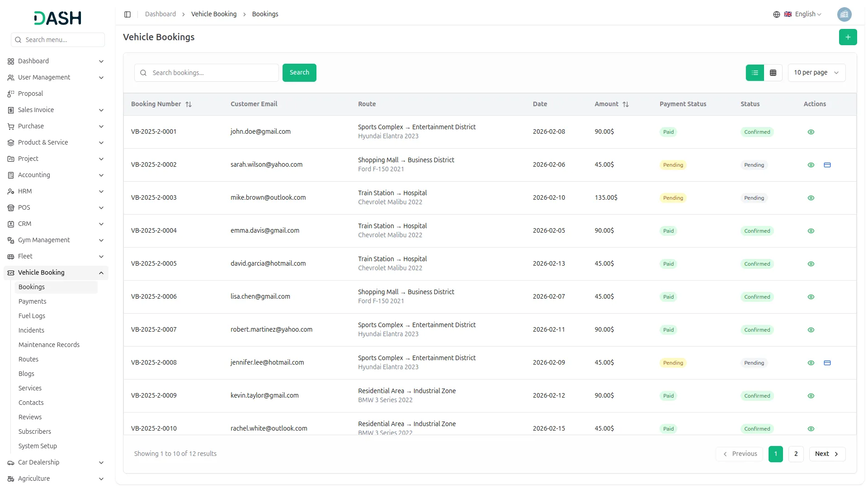Sort by Booking Number column arrows
Viewport: 868px width, 488px height.
pos(189,104)
